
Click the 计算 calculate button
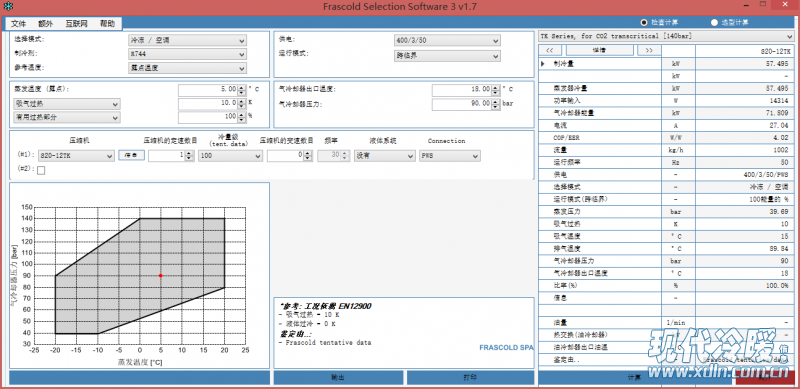(x=635, y=378)
